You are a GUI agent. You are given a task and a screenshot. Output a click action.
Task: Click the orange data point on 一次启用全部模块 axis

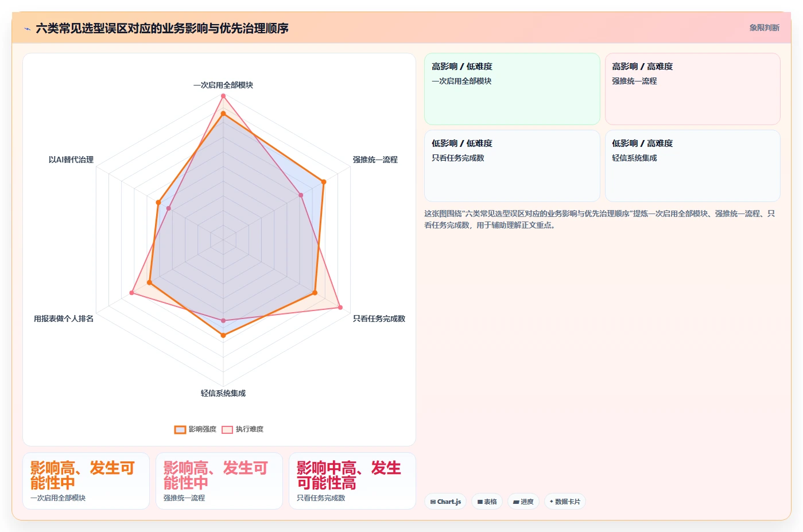point(223,114)
